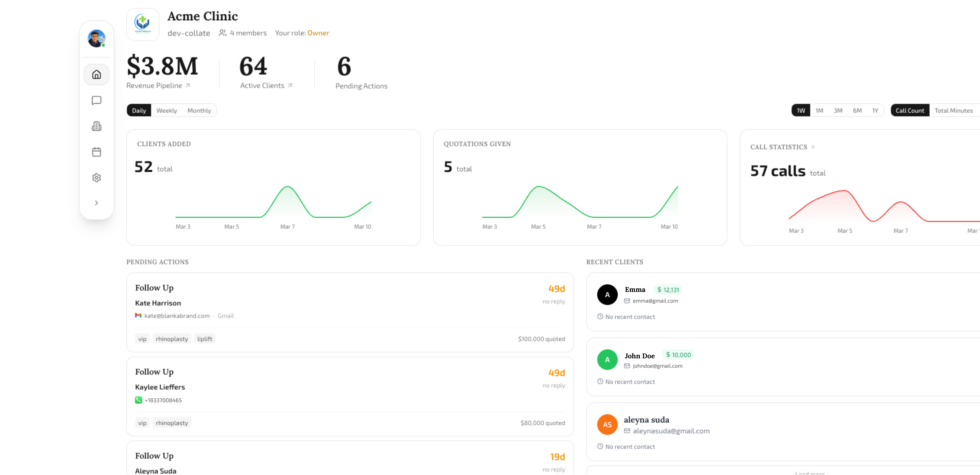Select the 6M time range
Image resolution: width=980 pixels, height=475 pixels.
click(x=857, y=110)
